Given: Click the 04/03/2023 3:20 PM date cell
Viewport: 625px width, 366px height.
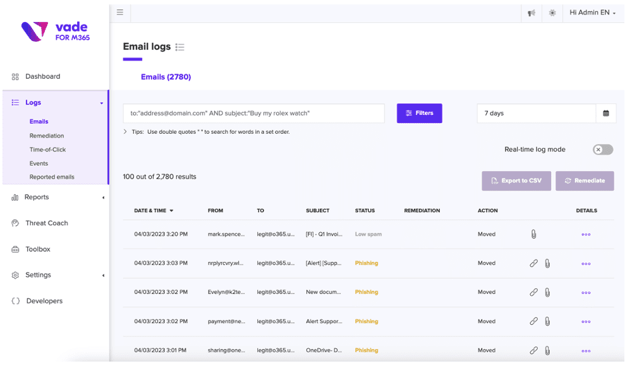Looking at the screenshot, I should [161, 234].
